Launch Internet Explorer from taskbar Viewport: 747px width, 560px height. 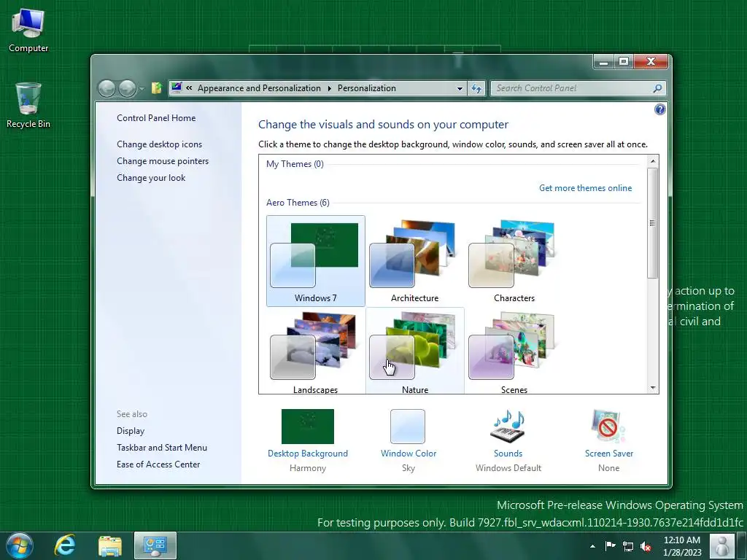pyautogui.click(x=65, y=545)
